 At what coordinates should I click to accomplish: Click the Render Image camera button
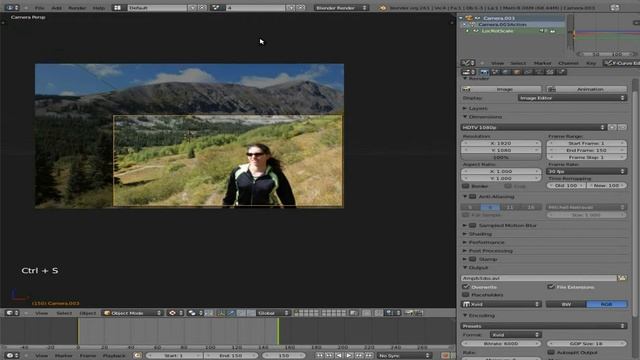(501, 89)
